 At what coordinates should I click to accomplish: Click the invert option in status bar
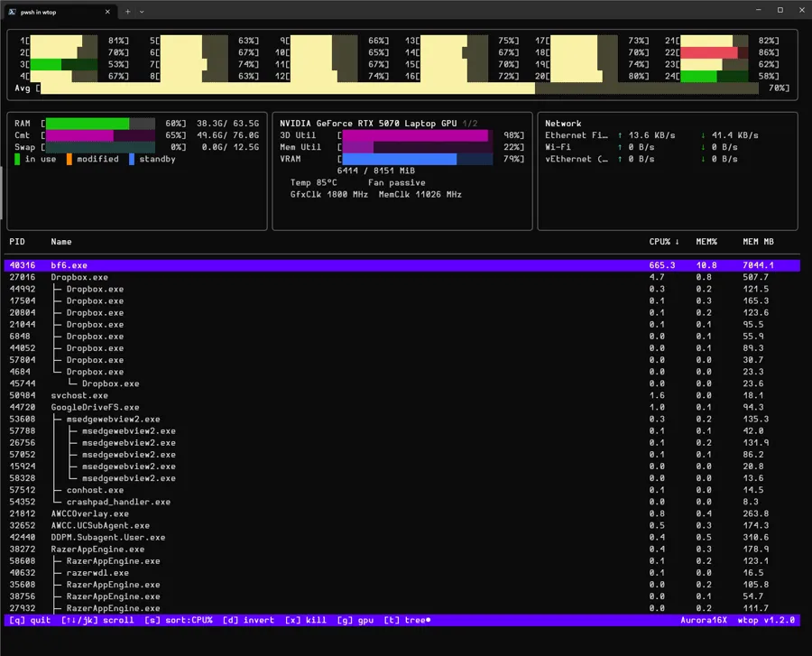click(249, 620)
